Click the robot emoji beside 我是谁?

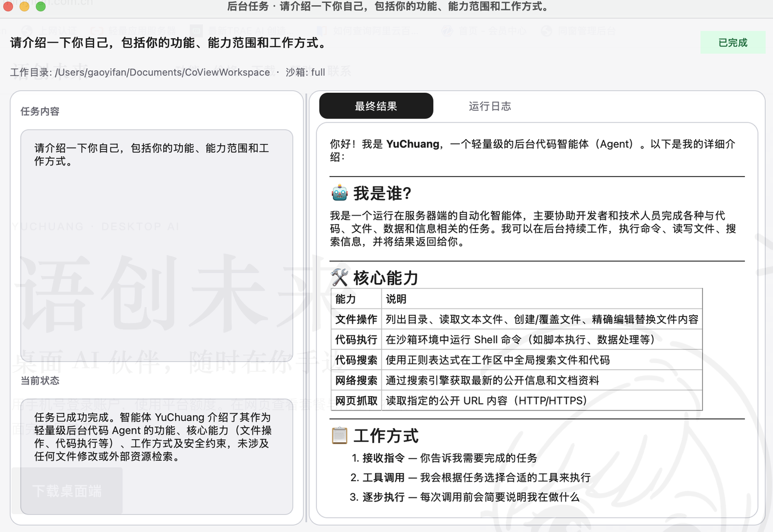[340, 193]
